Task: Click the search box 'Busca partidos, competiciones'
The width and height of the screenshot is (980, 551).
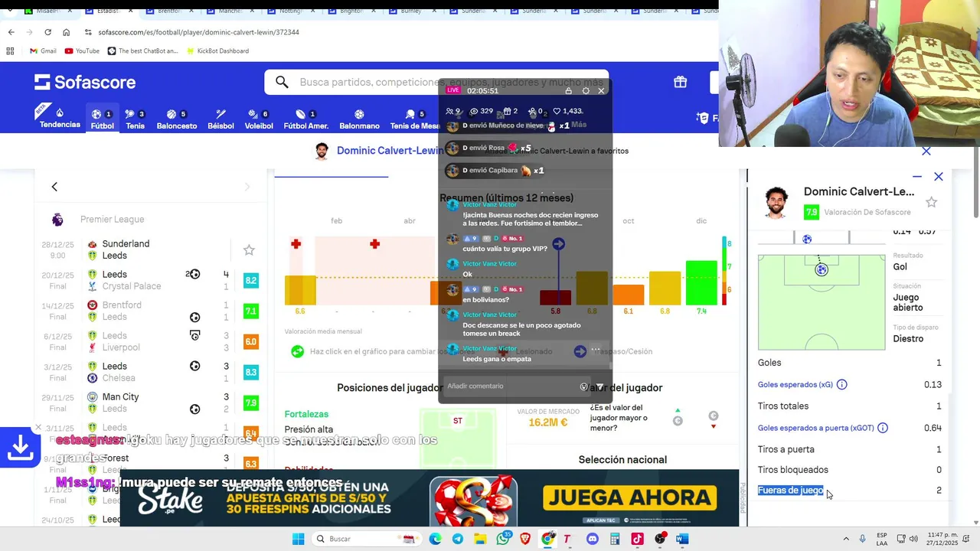Action: (436, 82)
